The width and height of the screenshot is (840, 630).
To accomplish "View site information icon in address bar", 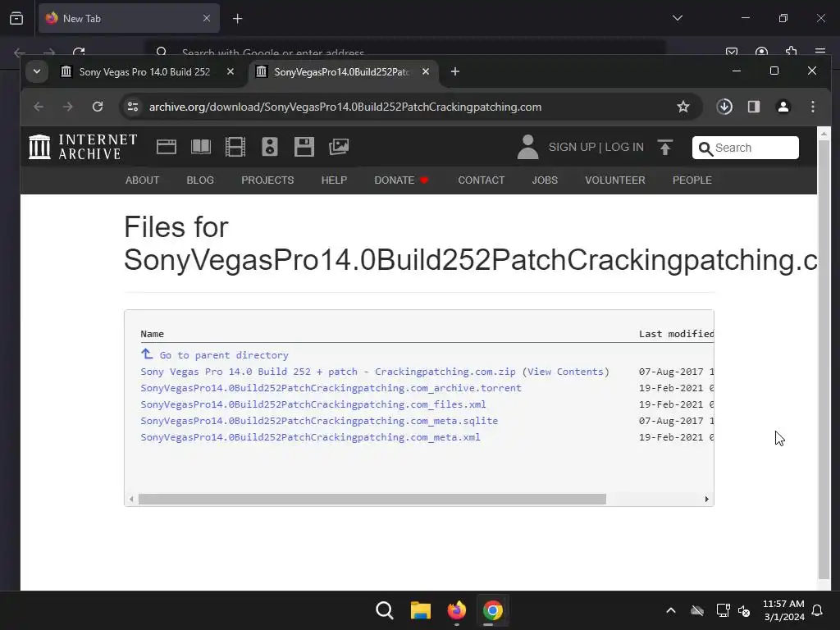I will coord(133,107).
